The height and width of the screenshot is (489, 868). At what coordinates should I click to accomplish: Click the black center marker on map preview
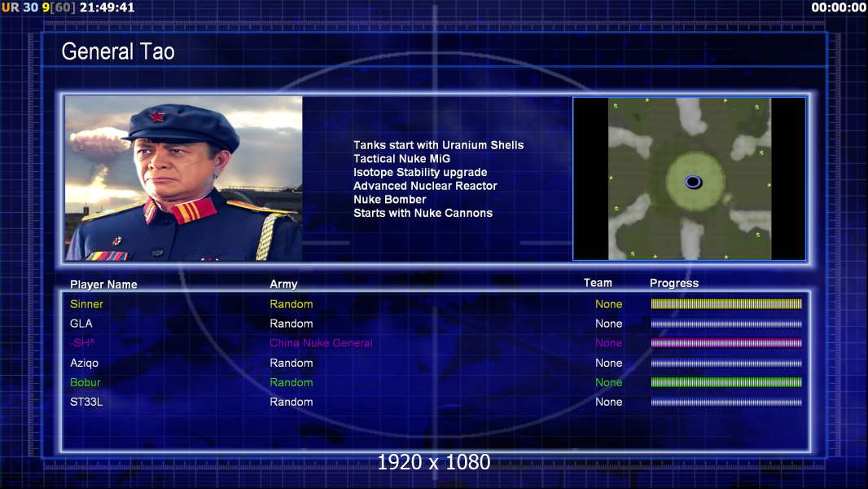click(x=693, y=182)
